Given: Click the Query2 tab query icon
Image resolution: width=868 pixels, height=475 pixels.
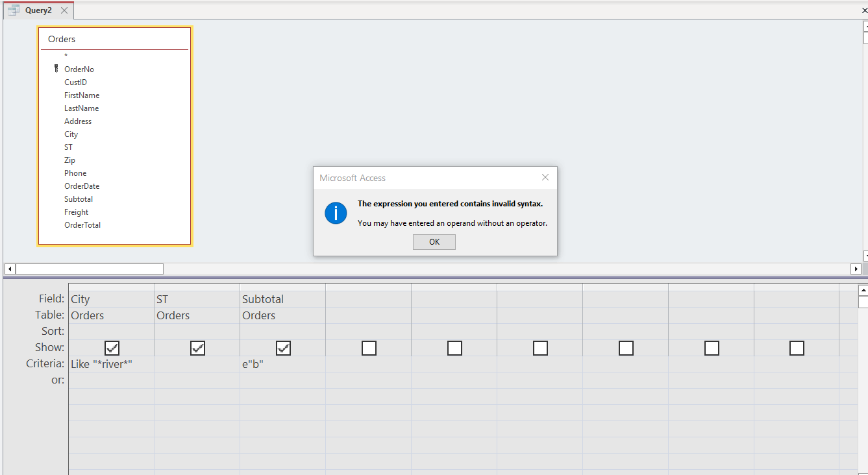Looking at the screenshot, I should pyautogui.click(x=14, y=10).
